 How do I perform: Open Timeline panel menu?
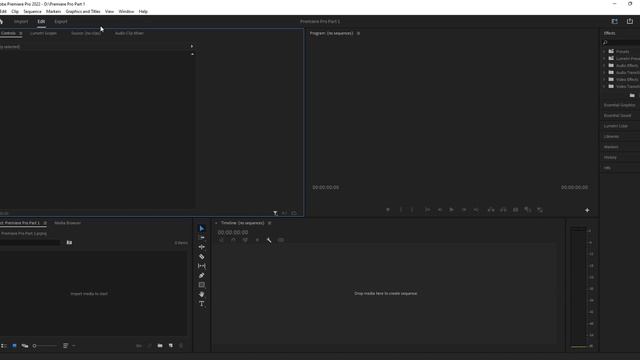click(x=269, y=223)
